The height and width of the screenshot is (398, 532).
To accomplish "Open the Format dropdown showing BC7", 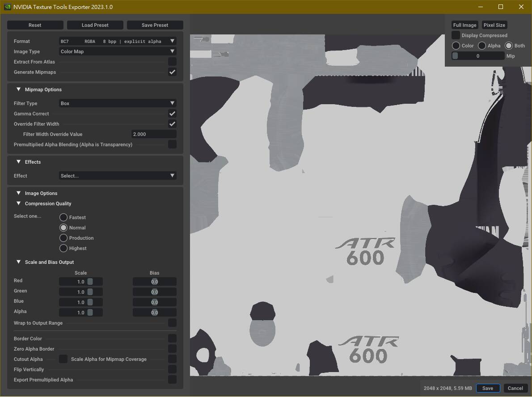I will [x=118, y=41].
